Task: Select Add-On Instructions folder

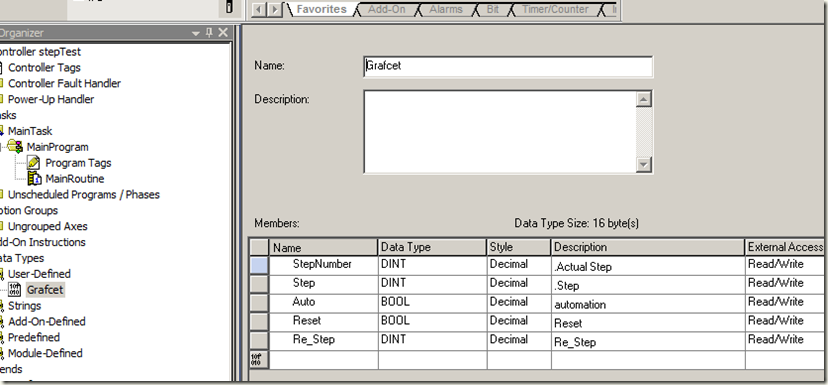Action: pyautogui.click(x=42, y=242)
